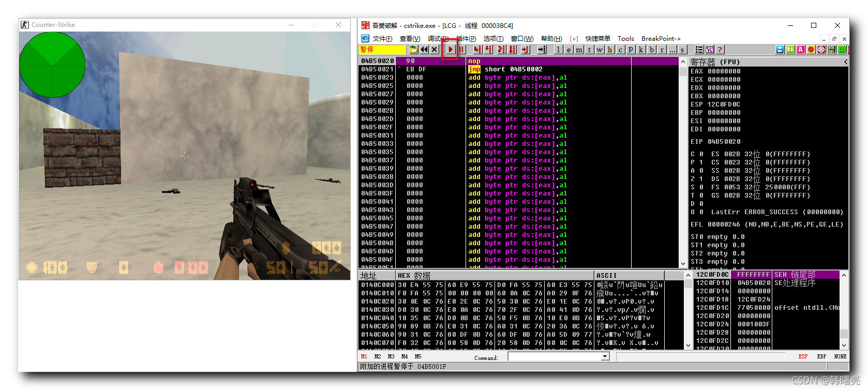
Task: Switch to M5 dump tab
Action: click(x=418, y=356)
